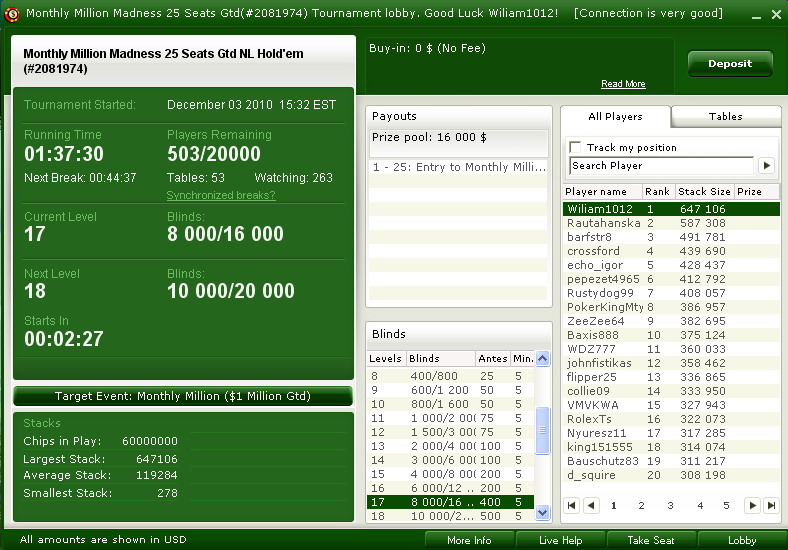Select player crossford row

point(671,251)
